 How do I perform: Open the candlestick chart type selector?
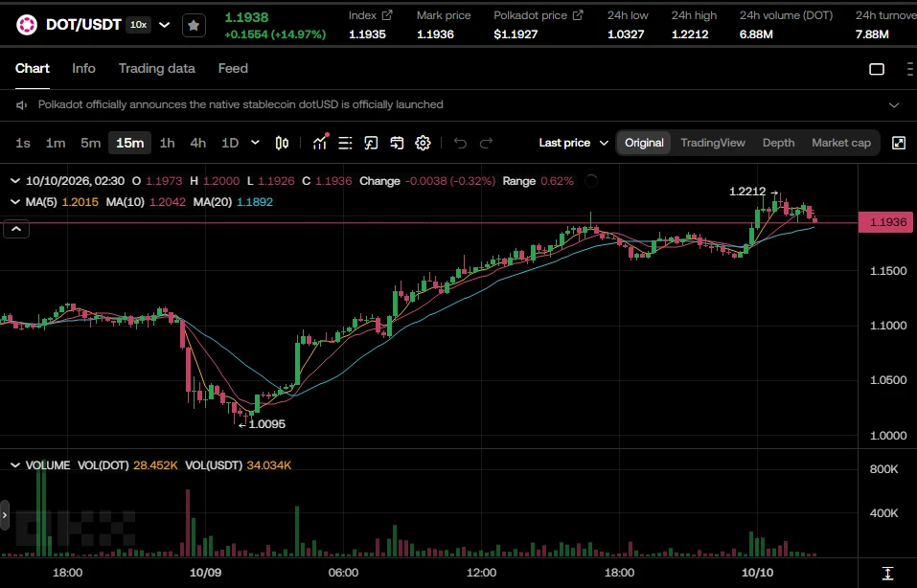pos(282,143)
